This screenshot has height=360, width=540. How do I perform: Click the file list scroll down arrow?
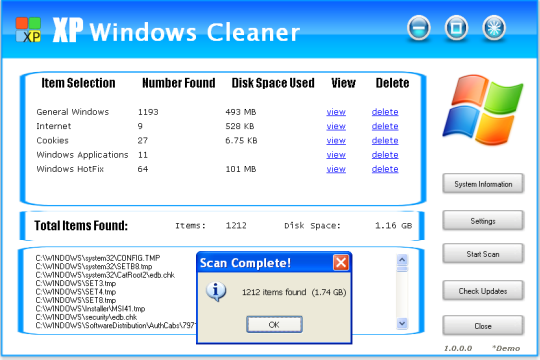[402, 323]
